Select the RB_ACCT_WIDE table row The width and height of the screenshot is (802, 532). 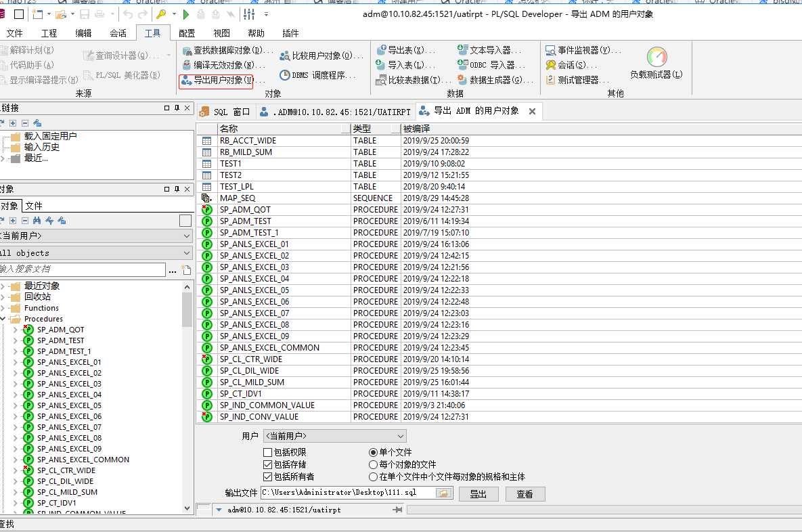pos(499,141)
